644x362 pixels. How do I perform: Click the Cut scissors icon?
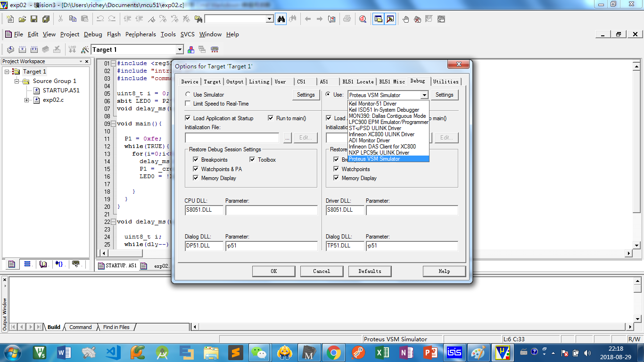[x=60, y=19]
